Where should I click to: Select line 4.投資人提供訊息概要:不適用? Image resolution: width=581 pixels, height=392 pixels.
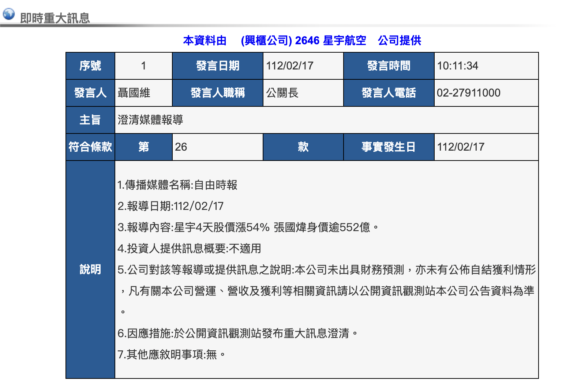coord(190,249)
